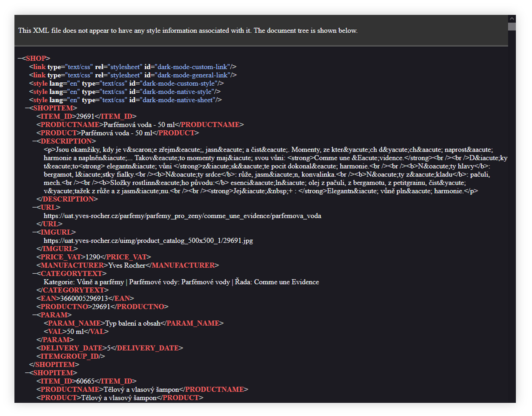The height and width of the screenshot is (416, 532).
Task: Click the closing IMGURL tag
Action: click(x=57, y=249)
